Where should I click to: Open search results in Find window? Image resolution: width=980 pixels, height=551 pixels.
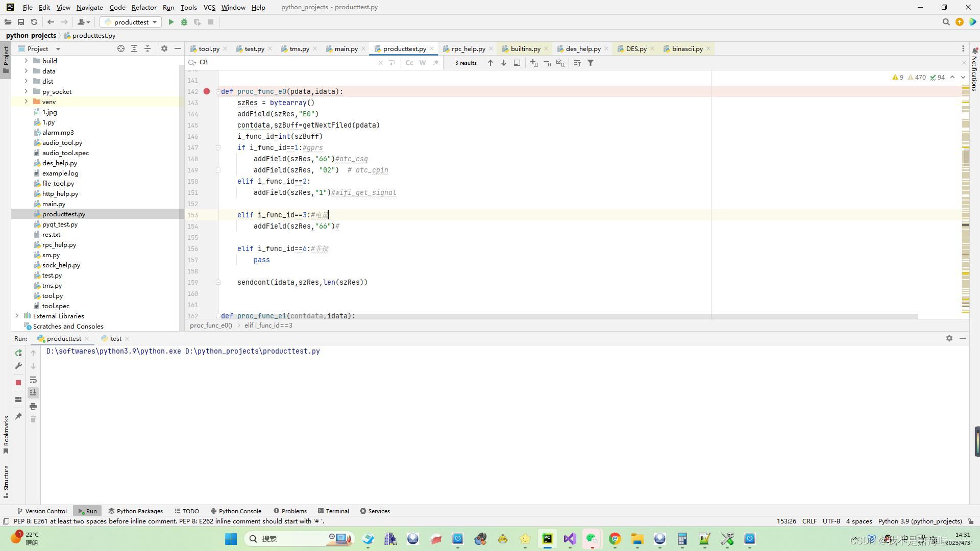(517, 63)
